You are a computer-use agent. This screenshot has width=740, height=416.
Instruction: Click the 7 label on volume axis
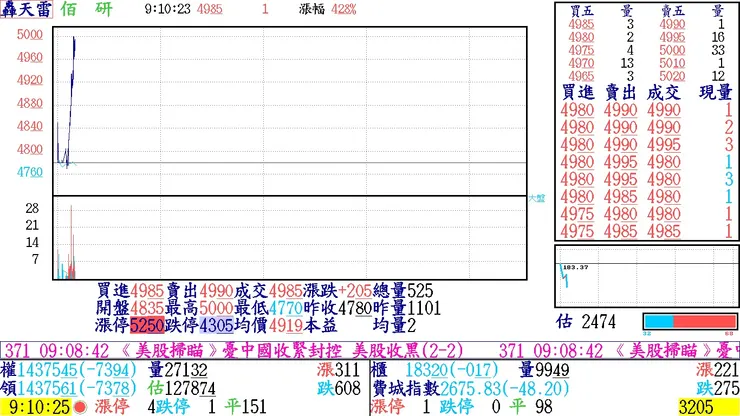[x=35, y=259]
